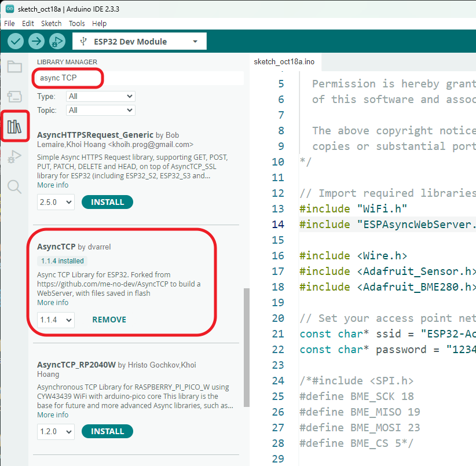Click the const char* ssid code line
This screenshot has width=476, height=466.
tap(387, 334)
